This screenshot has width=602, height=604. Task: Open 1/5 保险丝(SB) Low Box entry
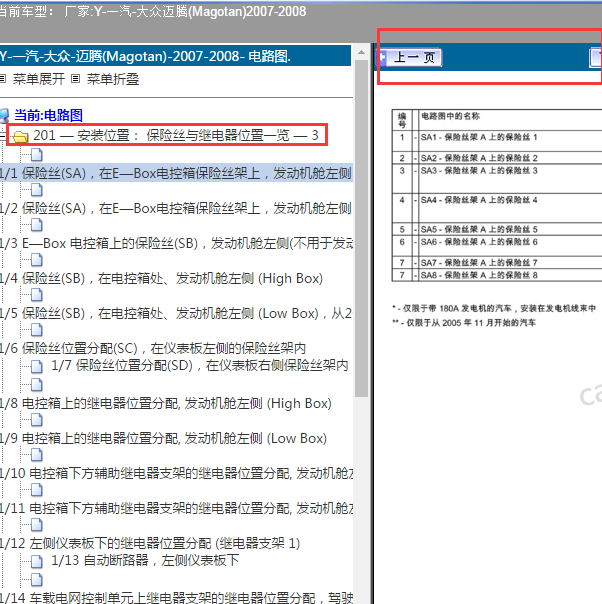[x=176, y=313]
